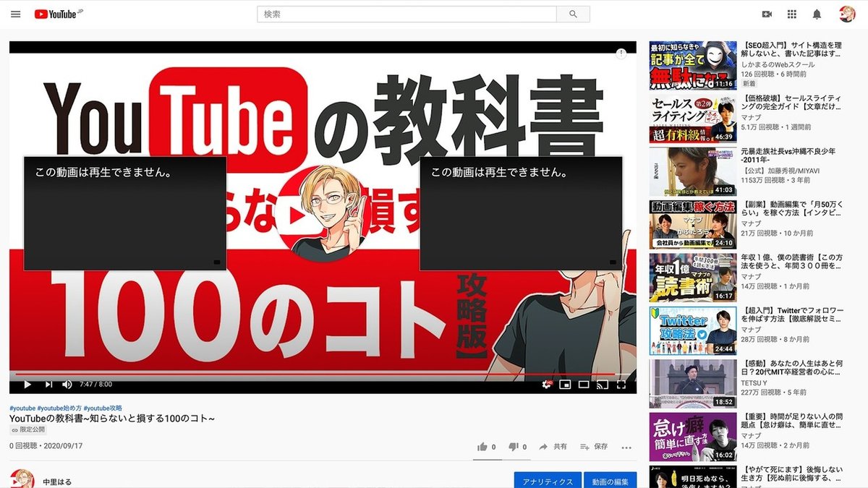Screen dimensions: 868x488
Task: Open the 41:03 沖縄不良少年 thumbnail
Action: point(692,172)
